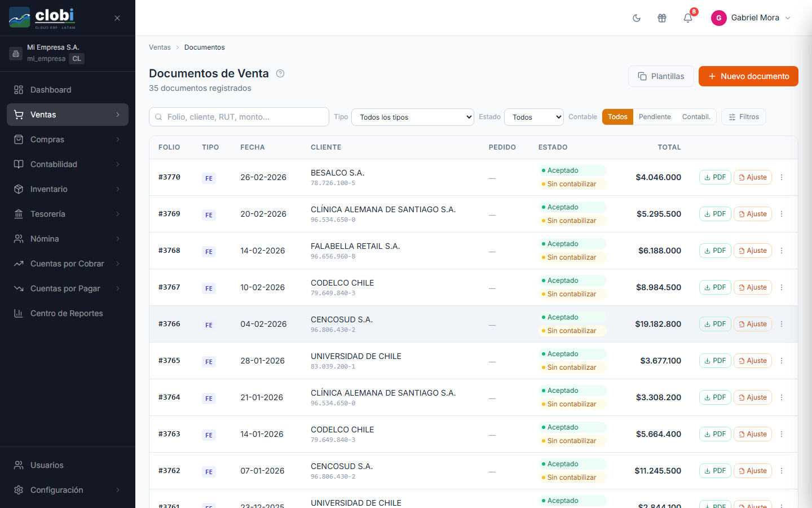This screenshot has height=508, width=812.
Task: Select client BESALCO S.A.
Action: 337,173
